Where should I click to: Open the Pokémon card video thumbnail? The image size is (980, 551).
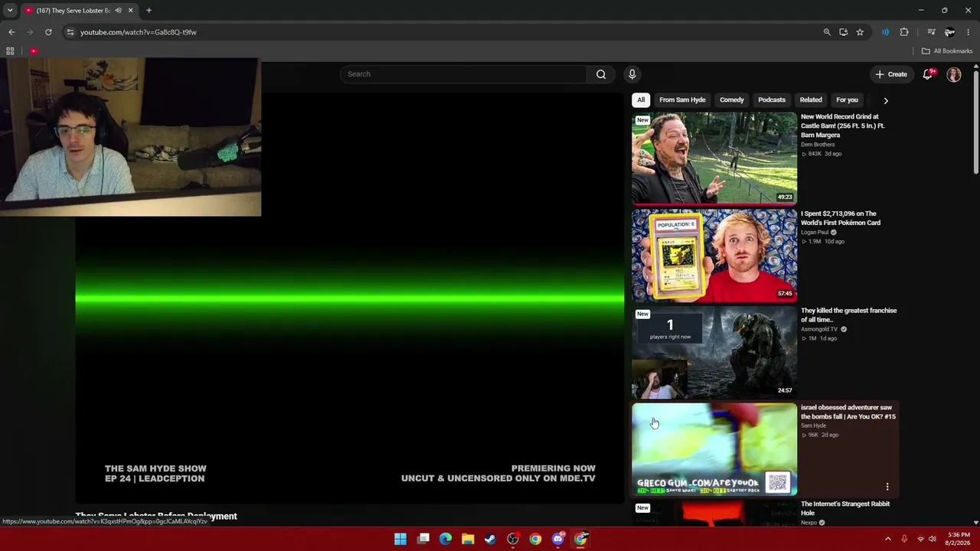coord(714,256)
